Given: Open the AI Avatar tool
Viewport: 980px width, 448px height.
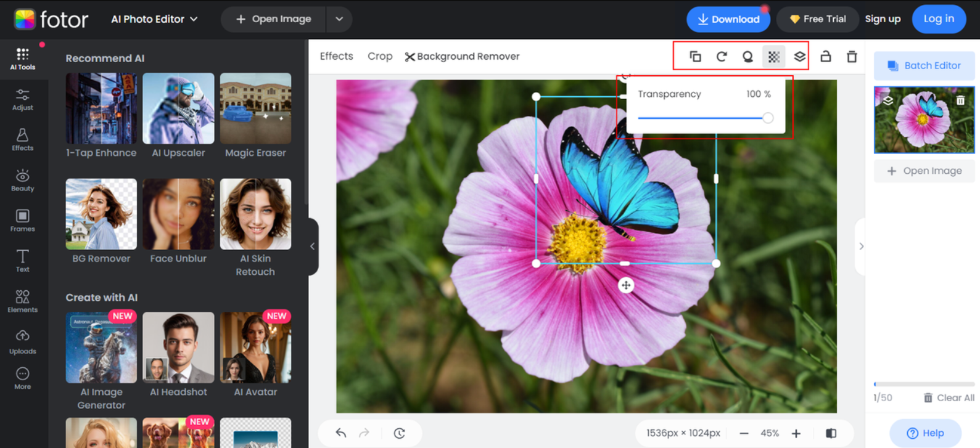Looking at the screenshot, I should (x=255, y=356).
